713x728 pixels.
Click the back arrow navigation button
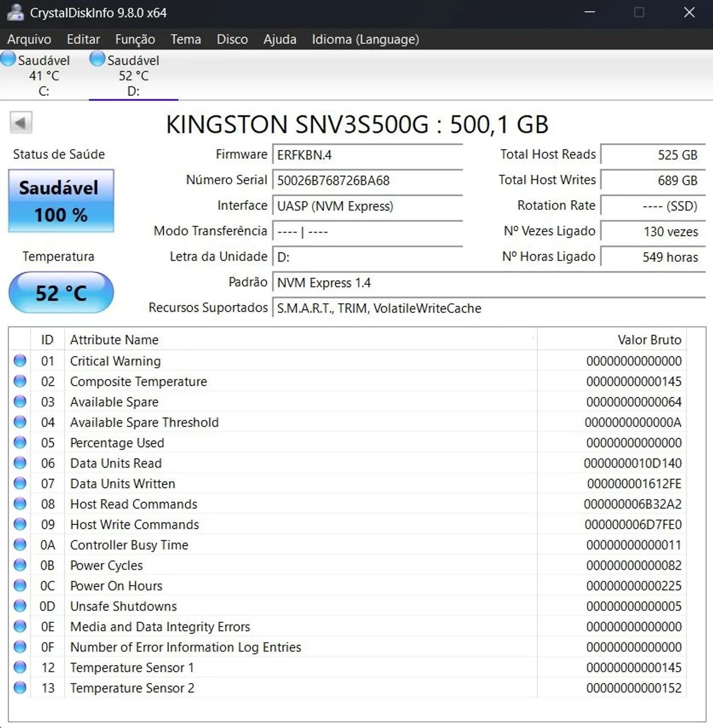click(21, 122)
